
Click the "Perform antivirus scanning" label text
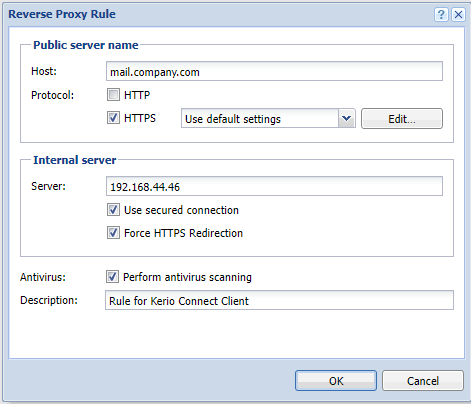pos(187,277)
